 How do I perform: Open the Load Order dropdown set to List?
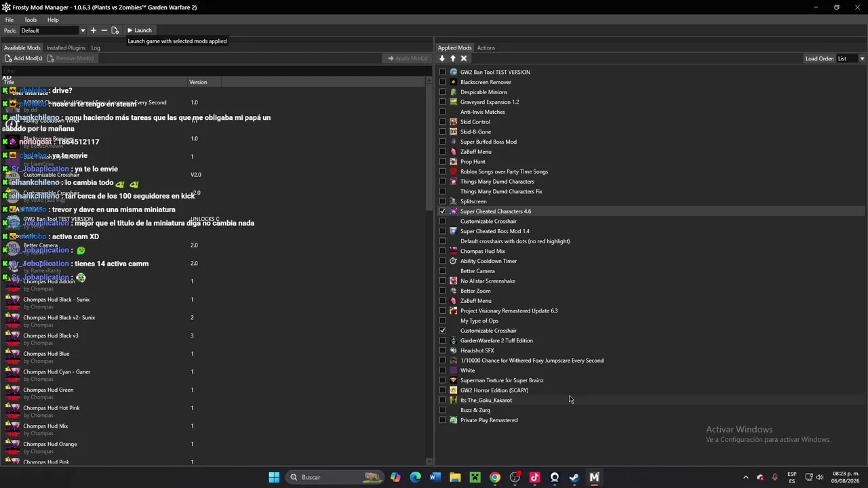851,58
